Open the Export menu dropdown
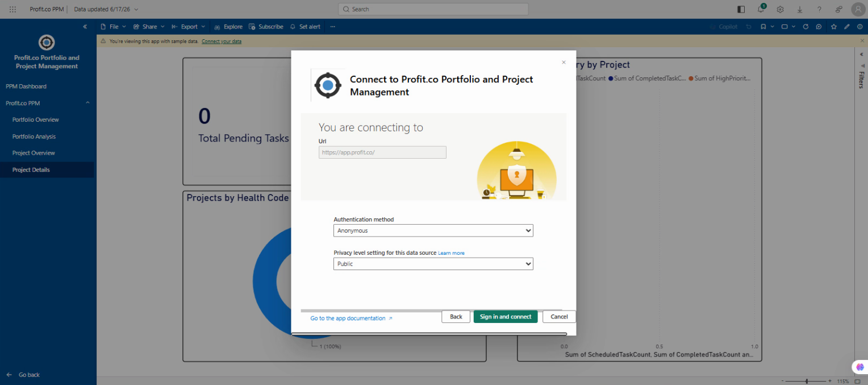Image resolution: width=868 pixels, height=385 pixels. (x=189, y=27)
